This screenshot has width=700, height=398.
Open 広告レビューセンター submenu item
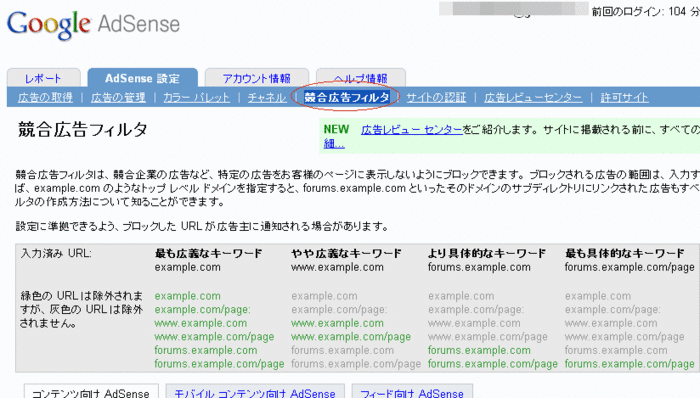pos(533,97)
